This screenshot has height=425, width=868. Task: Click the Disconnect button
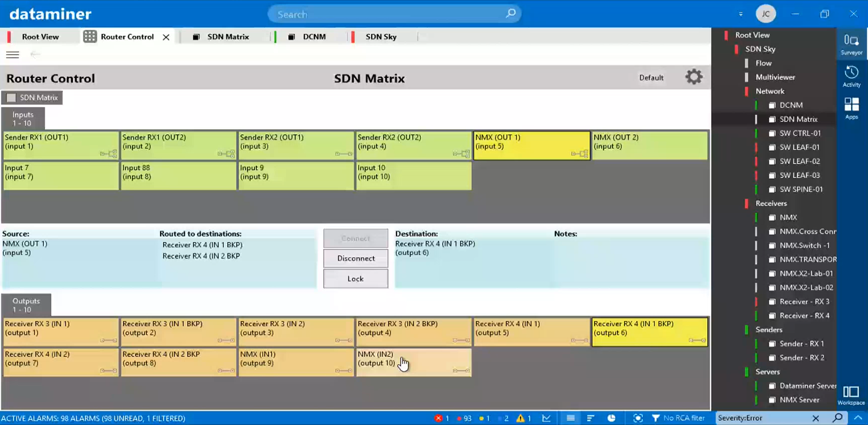tap(356, 259)
